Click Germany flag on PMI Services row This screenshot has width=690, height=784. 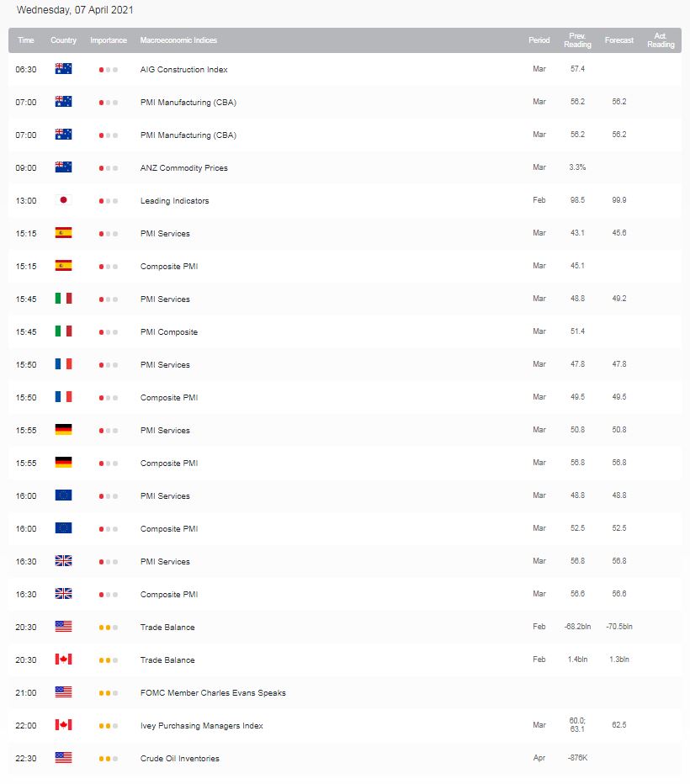pos(63,430)
